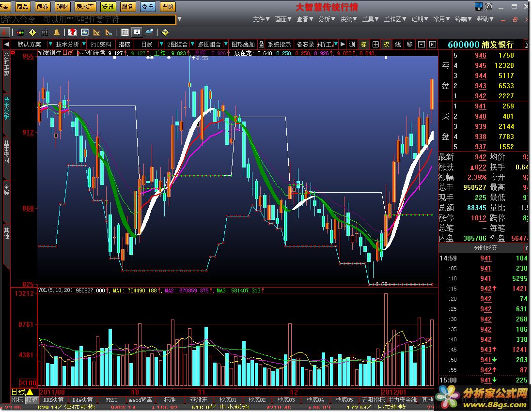Click the command input field
The width and height of the screenshot is (532, 412).
[88, 19]
